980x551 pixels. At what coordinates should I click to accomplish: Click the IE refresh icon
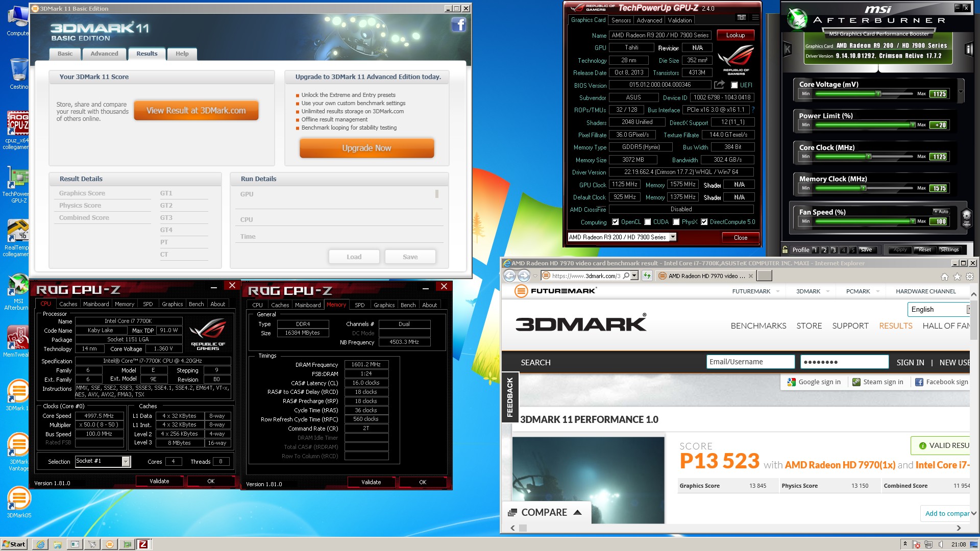pyautogui.click(x=647, y=276)
